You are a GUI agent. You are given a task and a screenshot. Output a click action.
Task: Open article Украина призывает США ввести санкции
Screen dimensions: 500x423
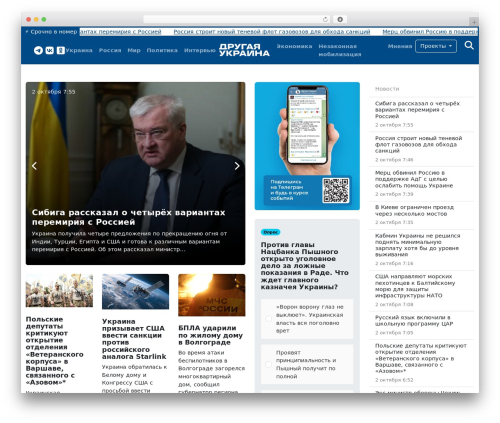click(134, 339)
